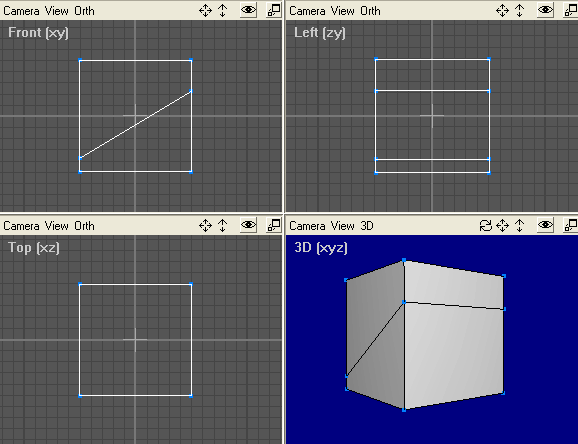Toggle the eye icon in 3D viewport header
Screen dimensions: 578x444
pyautogui.click(x=546, y=225)
